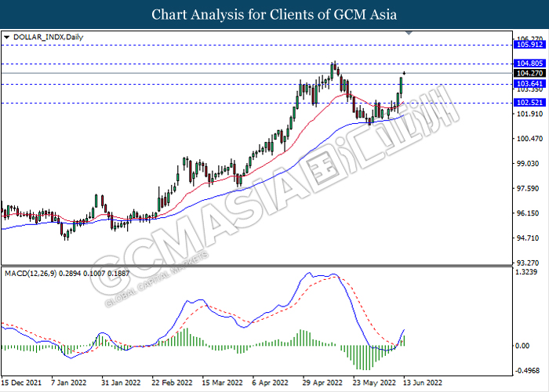Click the MACD scale value -0.4968

click(527, 371)
